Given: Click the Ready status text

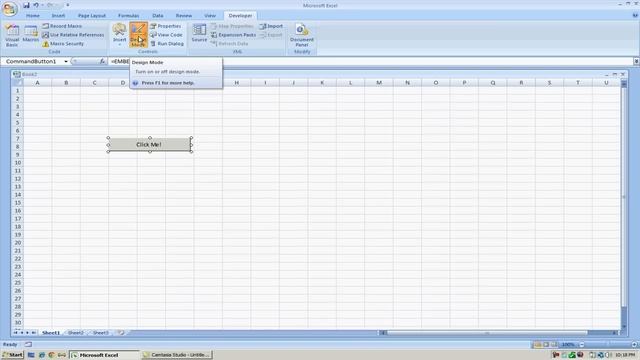Looking at the screenshot, I should pos(10,344).
